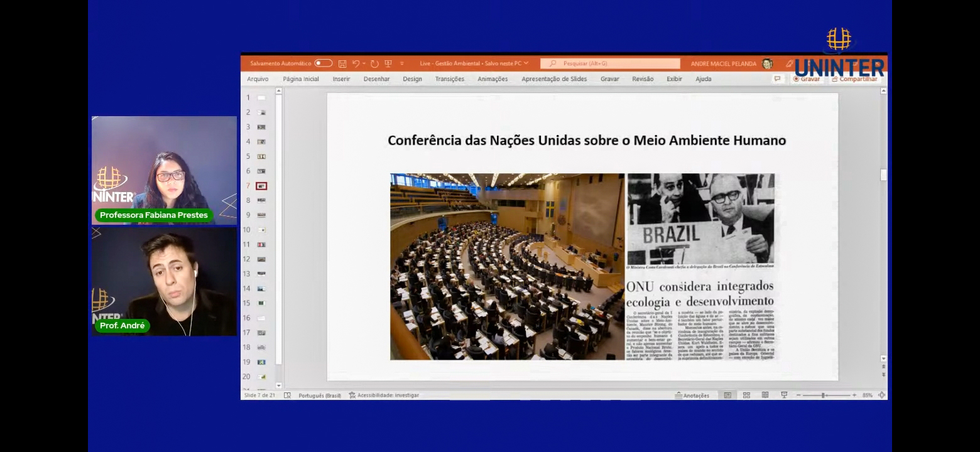Switch to Slide Sorter view icon

point(746,395)
